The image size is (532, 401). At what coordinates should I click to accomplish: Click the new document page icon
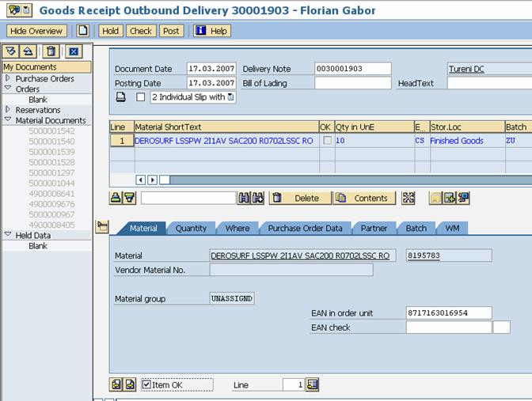pos(82,31)
